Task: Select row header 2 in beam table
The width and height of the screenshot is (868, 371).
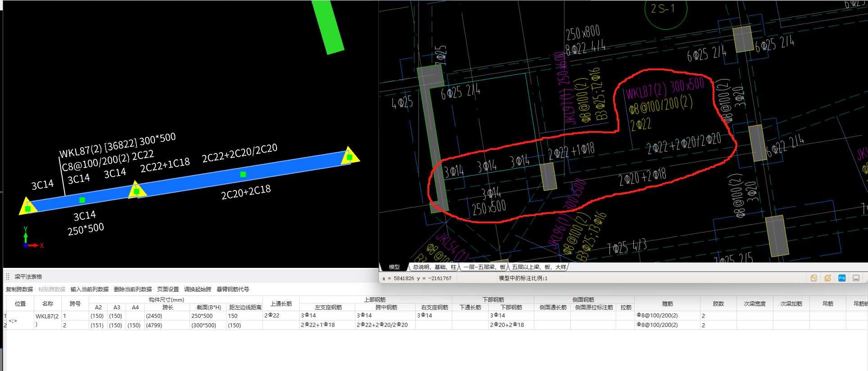Action: point(5,325)
